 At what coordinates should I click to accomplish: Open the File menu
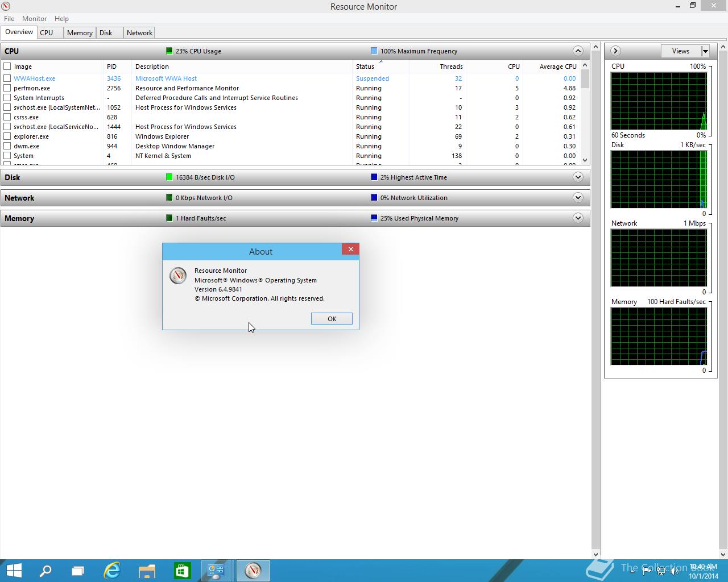click(9, 18)
